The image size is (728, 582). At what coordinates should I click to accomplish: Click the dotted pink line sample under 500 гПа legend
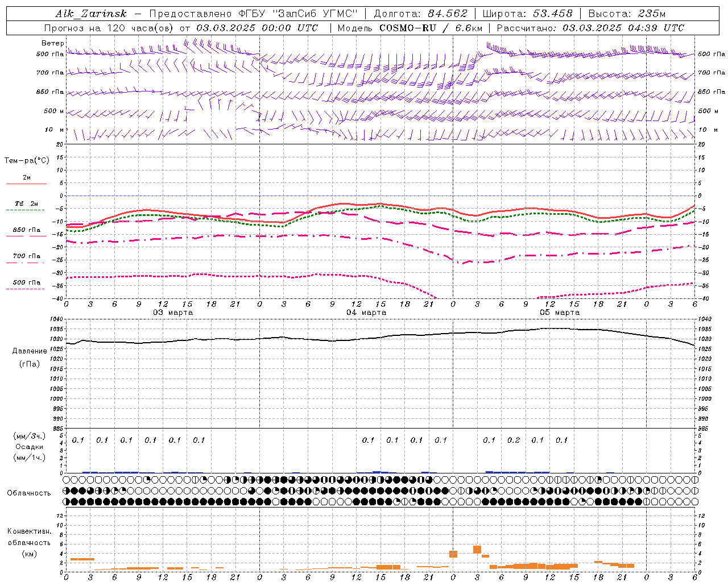point(26,289)
